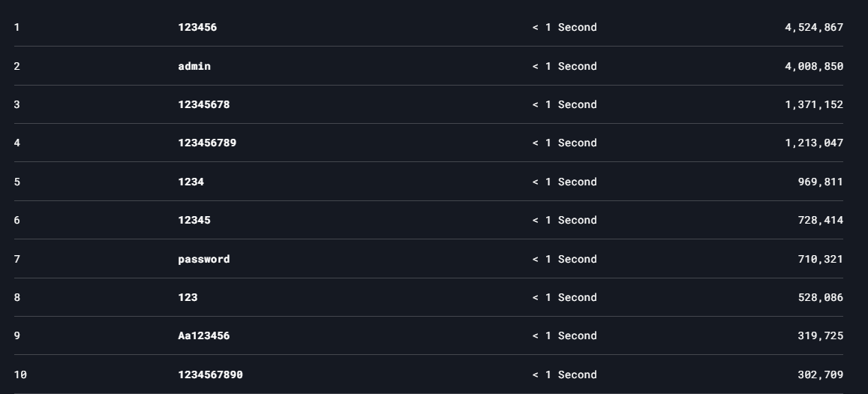Select the "123456789" password cell
868x394 pixels.
(207, 143)
